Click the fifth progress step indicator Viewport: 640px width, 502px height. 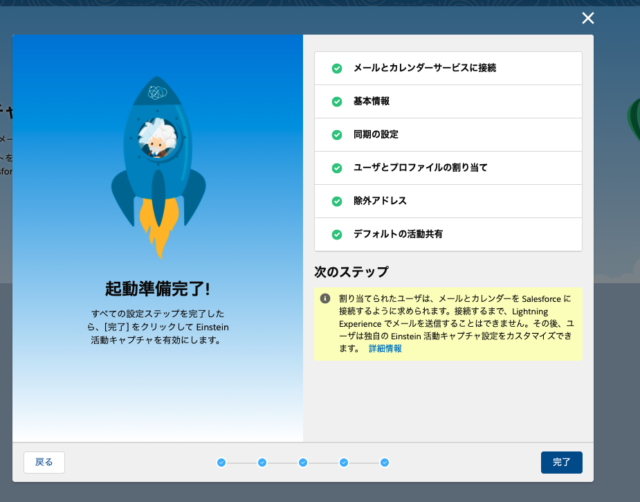(x=384, y=462)
